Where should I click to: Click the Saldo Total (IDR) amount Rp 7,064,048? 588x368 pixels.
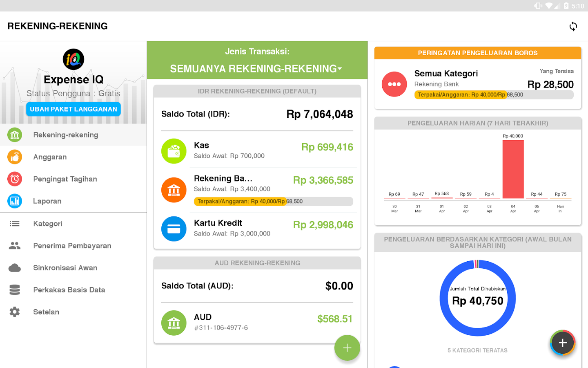(x=320, y=114)
